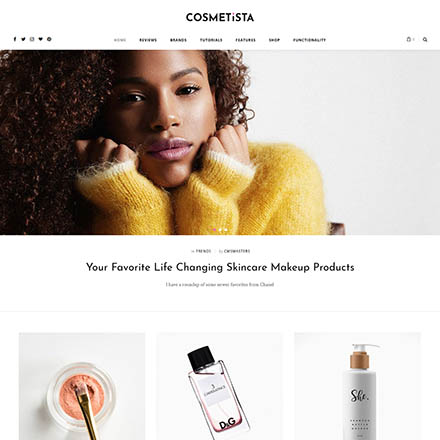Open the She pump bottle product thumbnail

(358, 386)
